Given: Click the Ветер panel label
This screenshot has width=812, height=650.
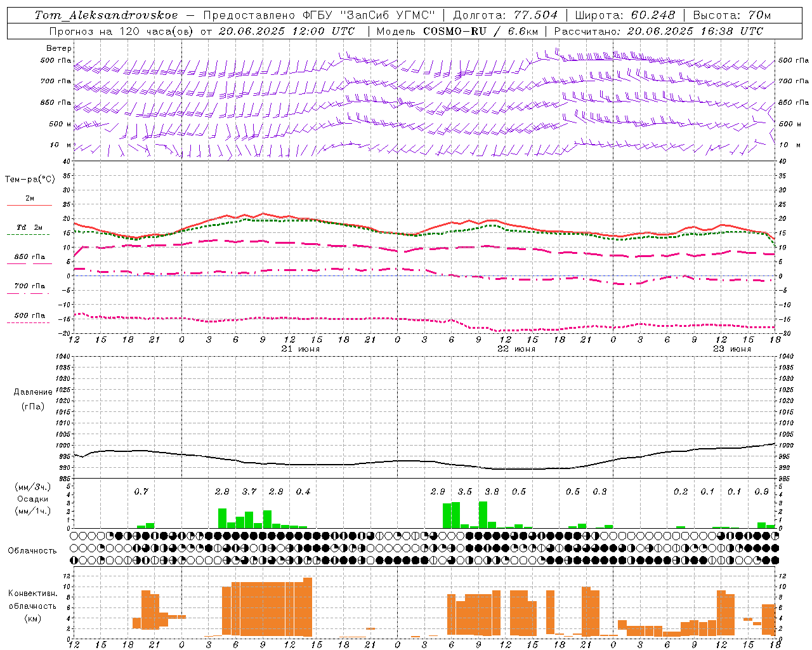Looking at the screenshot, I should coord(59,48).
